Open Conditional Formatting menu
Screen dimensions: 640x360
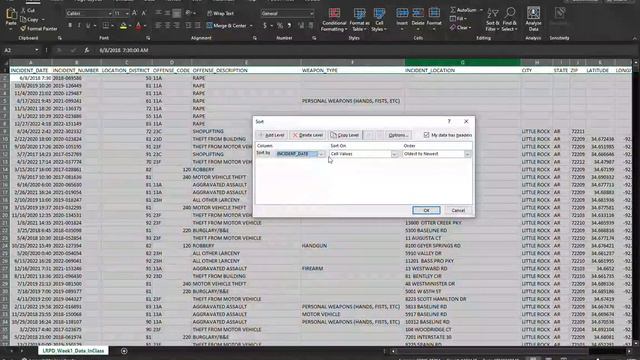click(x=334, y=20)
